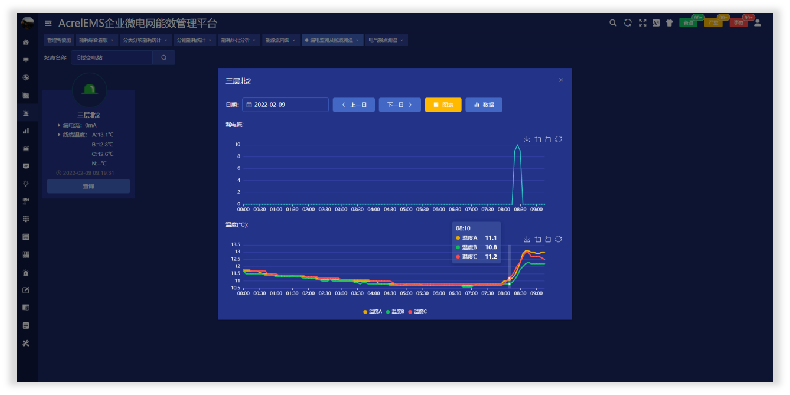Open the theme skin shirt icon

coord(670,23)
